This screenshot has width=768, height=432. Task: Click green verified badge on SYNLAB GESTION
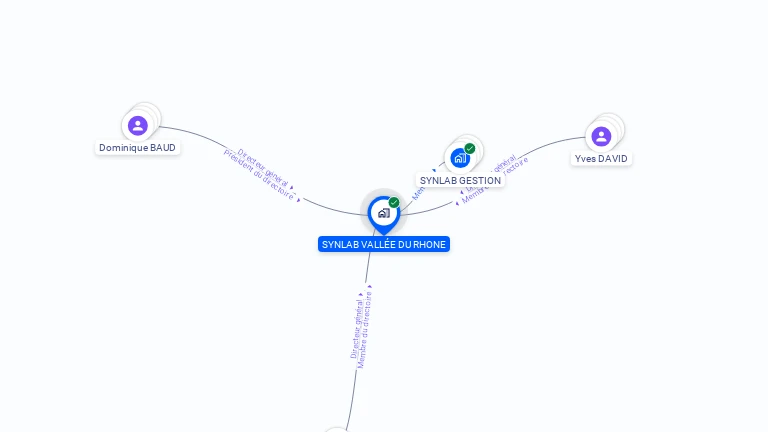click(x=470, y=148)
